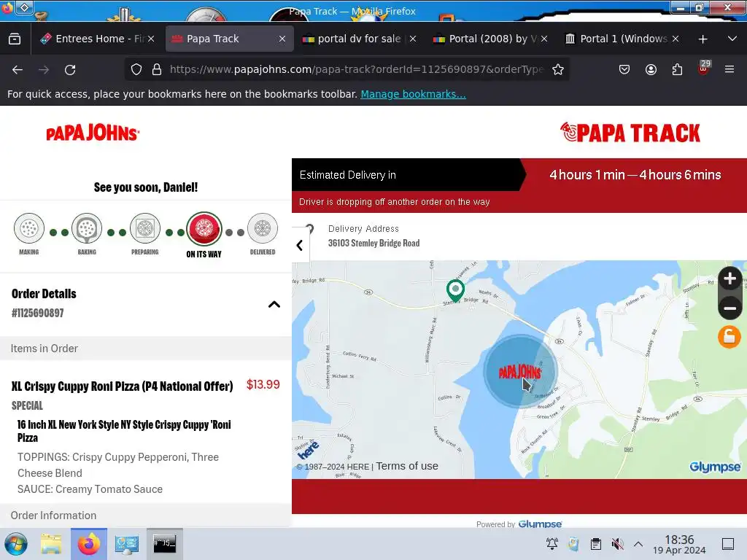Open the Extensions menu
Image resolution: width=747 pixels, height=560 pixels.
click(x=677, y=69)
